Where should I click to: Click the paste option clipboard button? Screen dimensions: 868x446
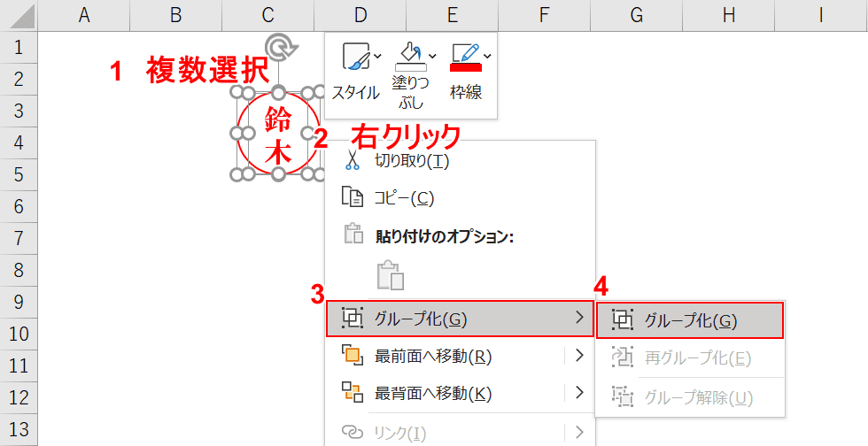pos(391,274)
